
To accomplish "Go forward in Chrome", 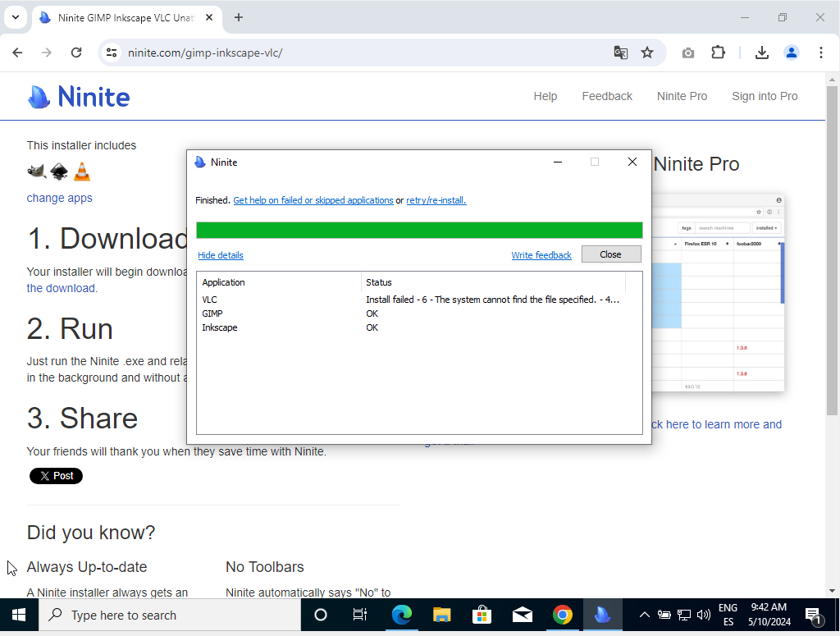I will pos(47,53).
